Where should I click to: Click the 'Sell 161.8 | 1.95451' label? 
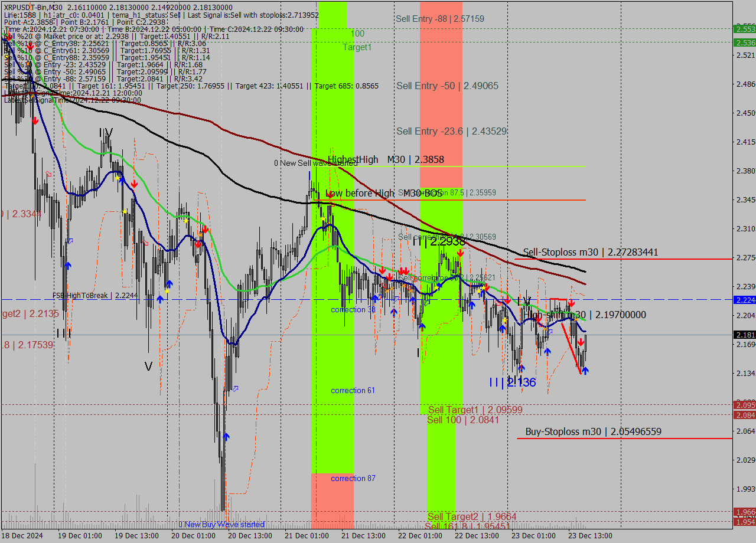pos(467,526)
